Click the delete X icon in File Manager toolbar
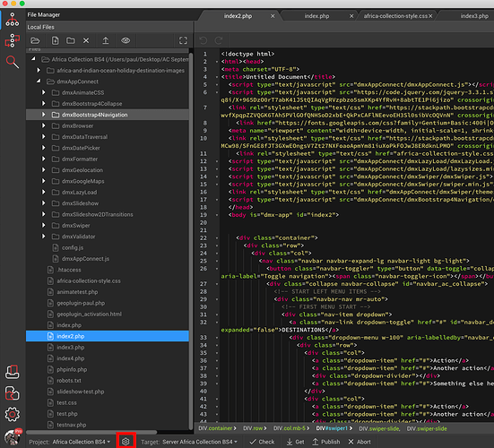Screen dimensions: 494x448 point(86,40)
